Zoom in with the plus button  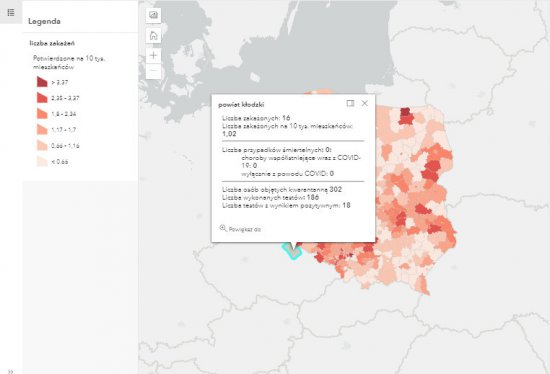[x=153, y=55]
